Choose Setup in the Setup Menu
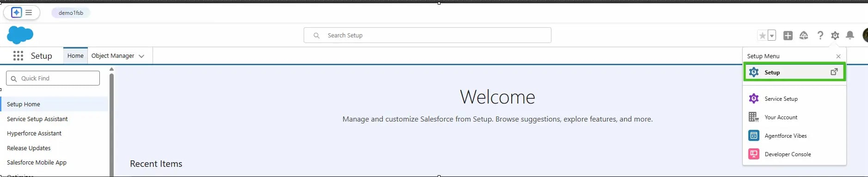The image size is (868, 177). coord(795,72)
